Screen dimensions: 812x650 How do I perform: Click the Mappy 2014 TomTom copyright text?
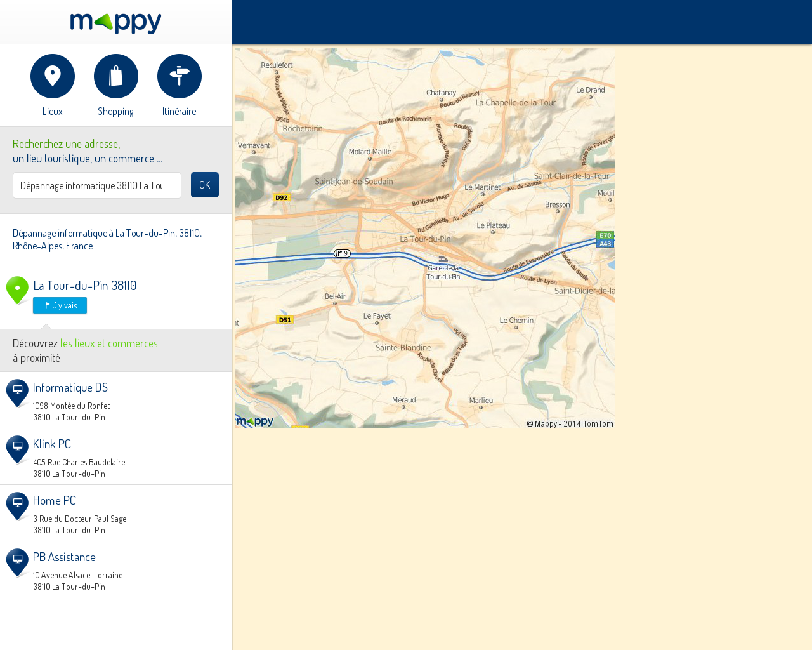click(570, 424)
